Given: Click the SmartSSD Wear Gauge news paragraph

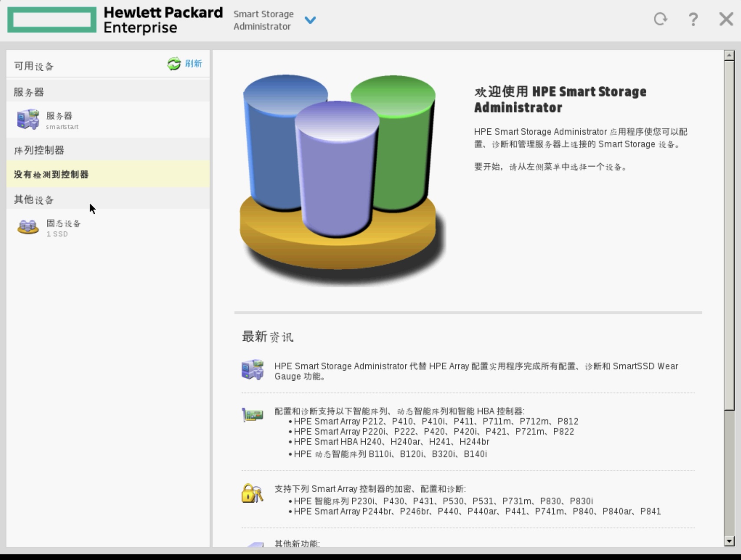Looking at the screenshot, I should 476,371.
